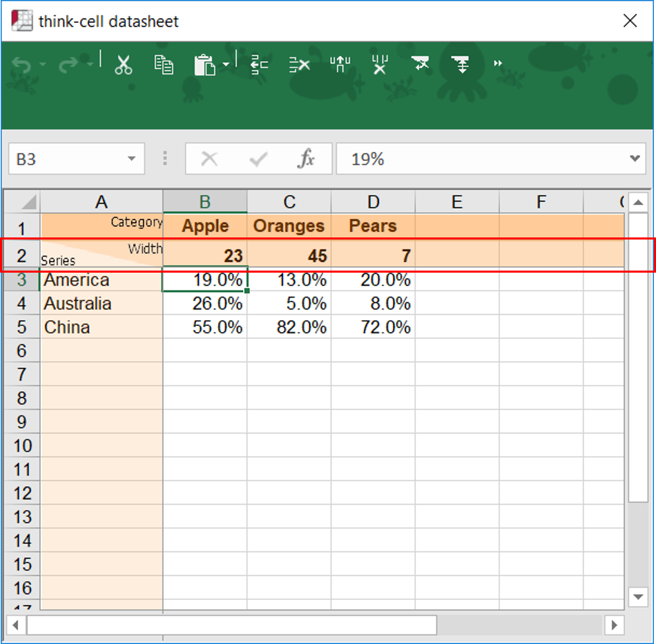Click the Insert Column icon
This screenshot has width=656, height=644.
[340, 64]
